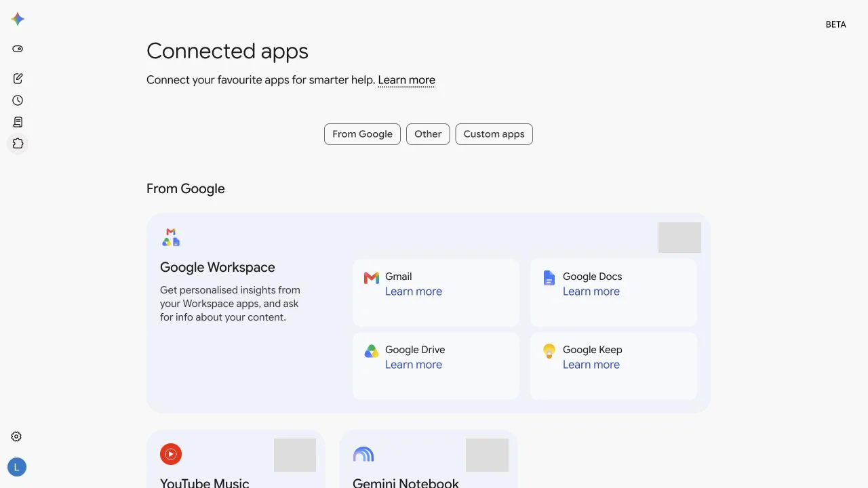Click the Google Workspace combined icon
868x488 pixels.
pyautogui.click(x=171, y=237)
